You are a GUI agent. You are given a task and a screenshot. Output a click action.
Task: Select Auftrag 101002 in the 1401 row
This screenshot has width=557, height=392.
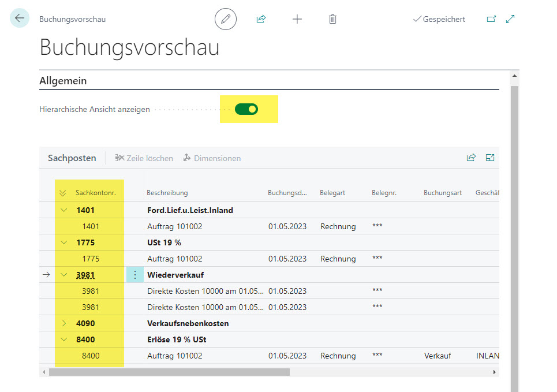(174, 227)
